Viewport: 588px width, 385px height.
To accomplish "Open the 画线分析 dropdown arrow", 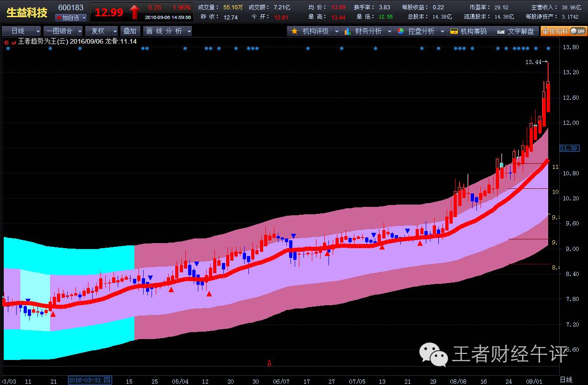I will click(x=189, y=31).
